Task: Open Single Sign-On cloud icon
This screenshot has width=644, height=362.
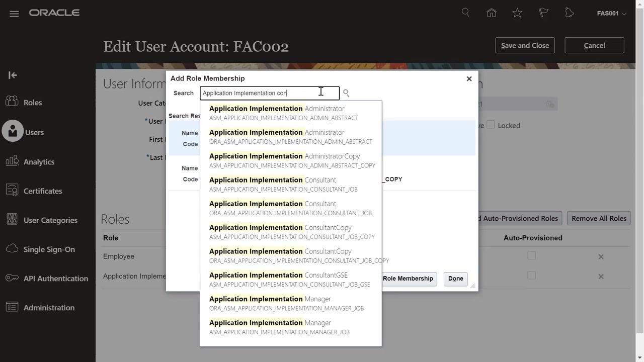Action: tap(12, 248)
